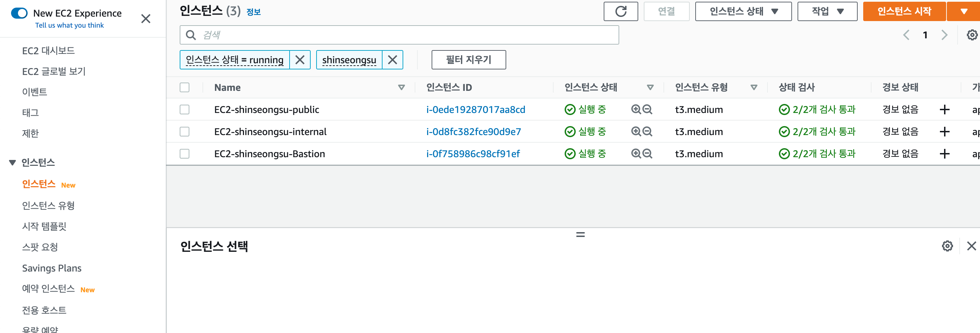Viewport: 980px width, 333px height.
Task: Go to the next page
Action: tap(944, 35)
